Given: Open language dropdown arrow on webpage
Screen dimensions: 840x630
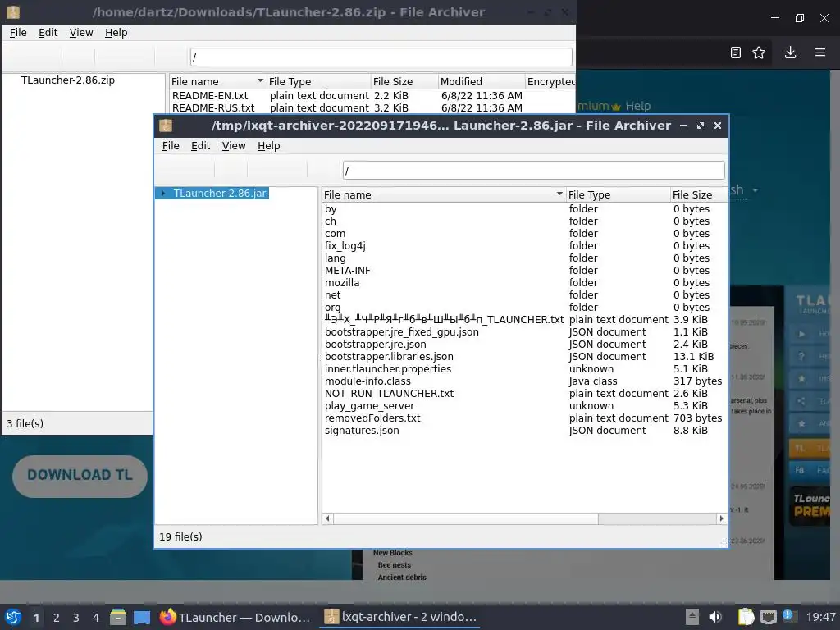Looking at the screenshot, I should pos(756,190).
